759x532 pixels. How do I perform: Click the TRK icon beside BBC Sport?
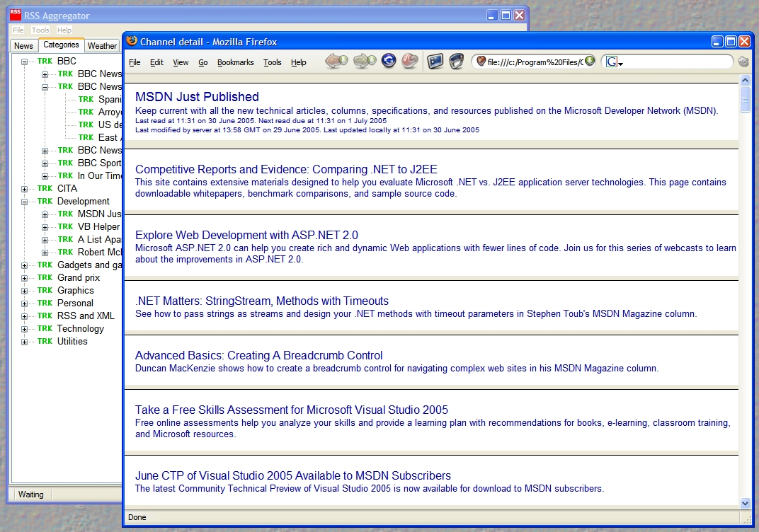65,163
